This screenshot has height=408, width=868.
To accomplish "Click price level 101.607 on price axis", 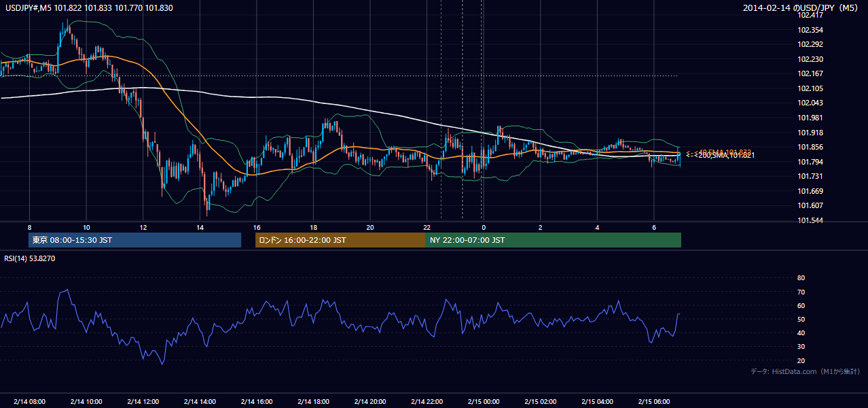I will 810,205.
